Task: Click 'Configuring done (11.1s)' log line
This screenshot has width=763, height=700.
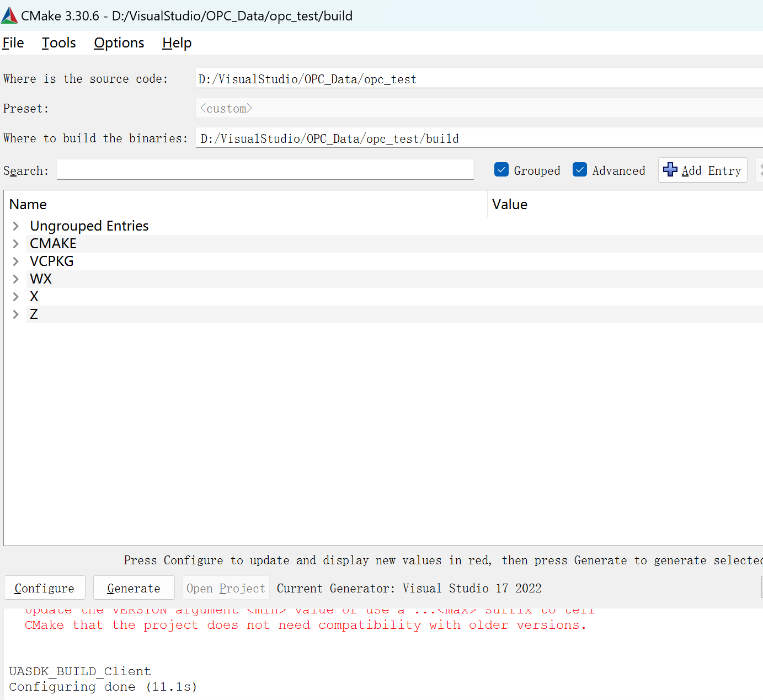Action: pos(103,687)
